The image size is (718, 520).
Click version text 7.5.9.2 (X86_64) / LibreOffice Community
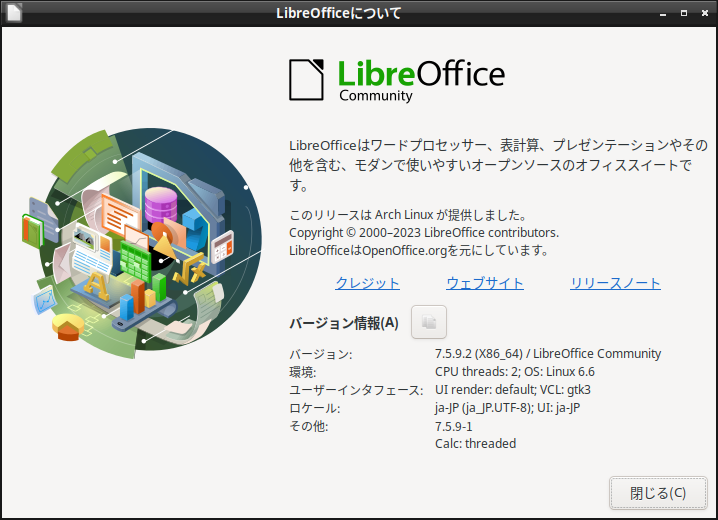[x=548, y=354]
